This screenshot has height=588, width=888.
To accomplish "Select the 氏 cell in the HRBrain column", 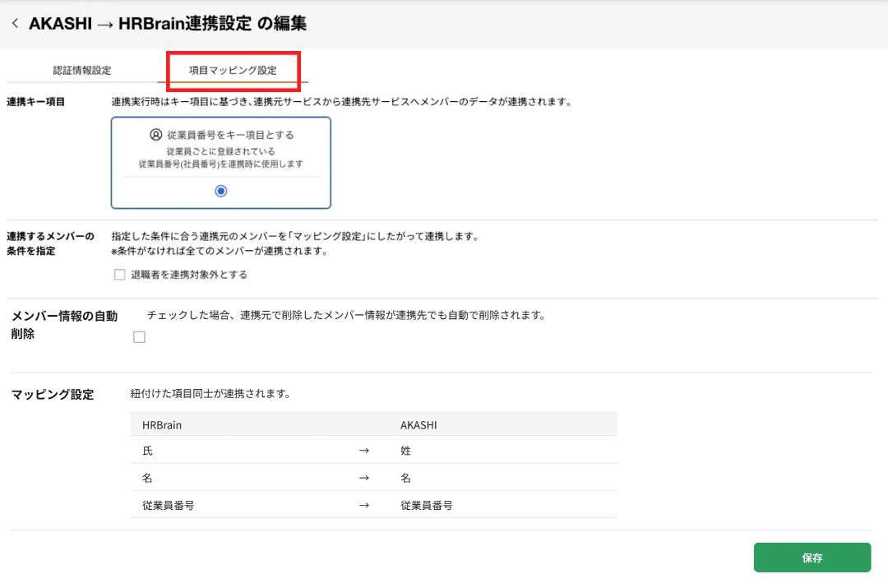I will click(148, 451).
